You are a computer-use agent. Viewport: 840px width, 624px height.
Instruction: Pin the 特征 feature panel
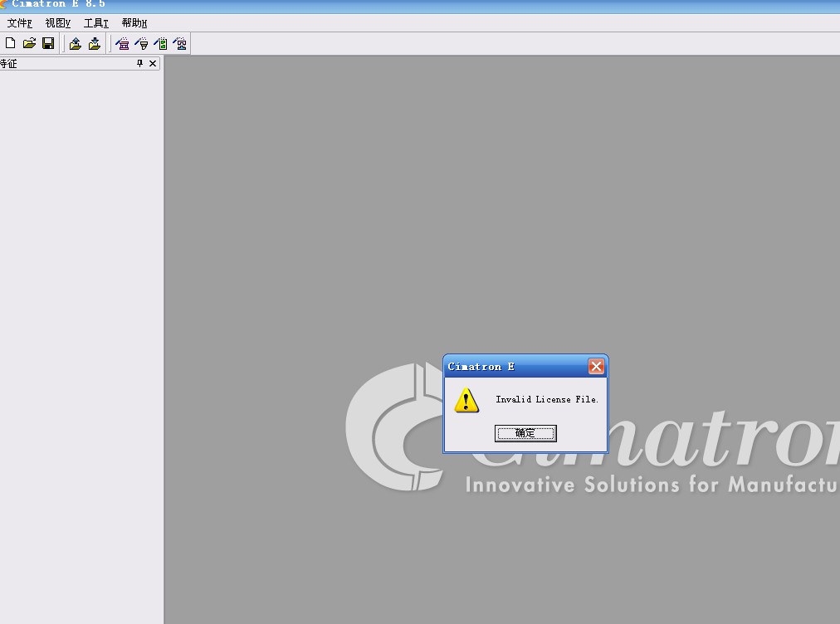[139, 63]
